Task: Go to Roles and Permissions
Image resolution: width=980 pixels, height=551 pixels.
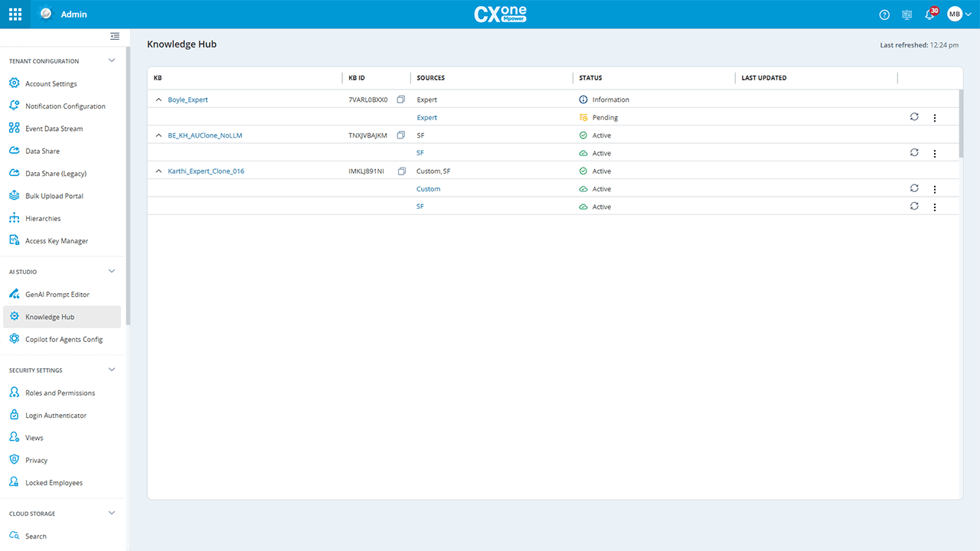Action: pyautogui.click(x=60, y=393)
